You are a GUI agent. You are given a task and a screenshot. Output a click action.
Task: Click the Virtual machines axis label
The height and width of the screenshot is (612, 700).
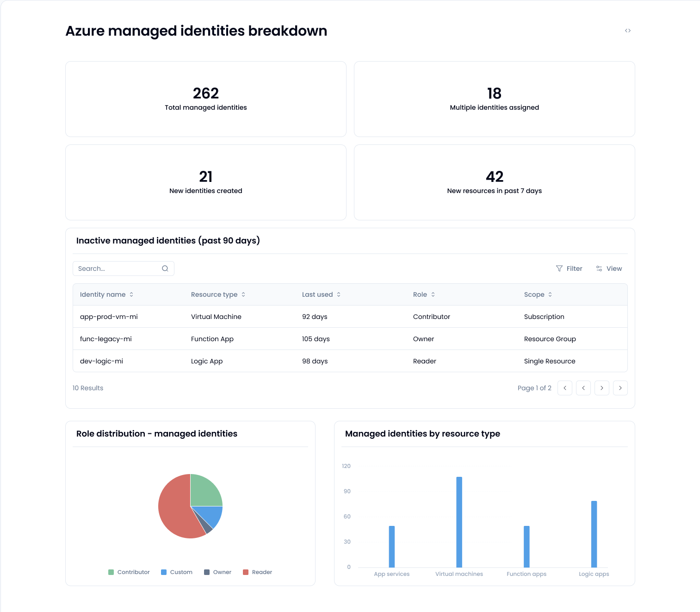pos(459,574)
